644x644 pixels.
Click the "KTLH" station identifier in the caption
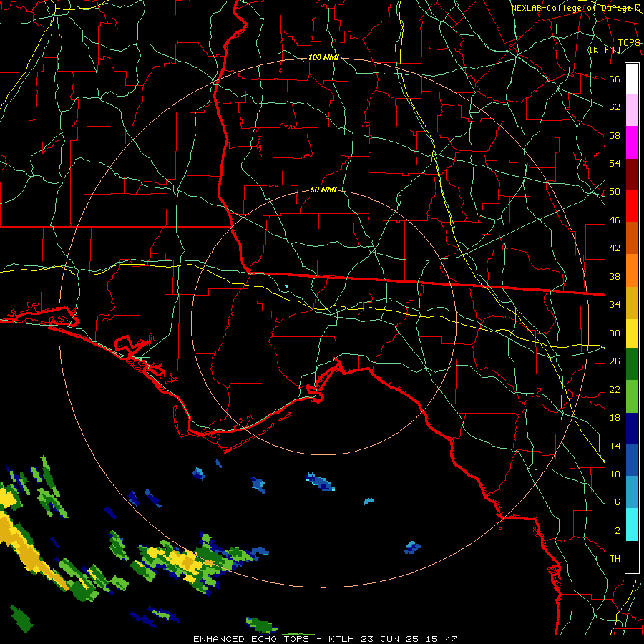tap(341, 639)
